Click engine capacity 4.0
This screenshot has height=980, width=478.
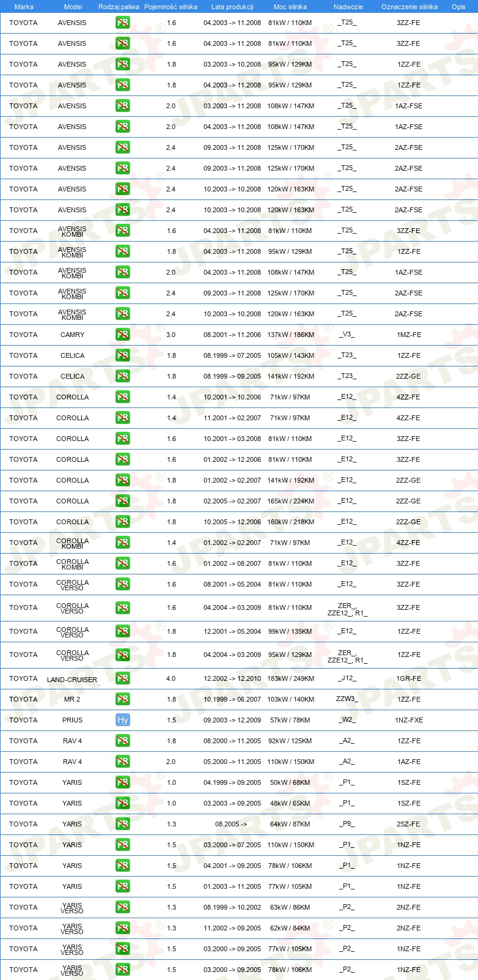pos(171,678)
